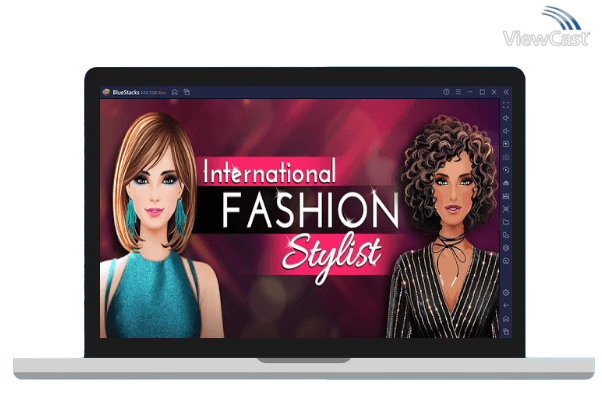Screen dimensions: 602x414
Task: Click the hexagon-shaped sidebar icon
Action: coord(506,248)
